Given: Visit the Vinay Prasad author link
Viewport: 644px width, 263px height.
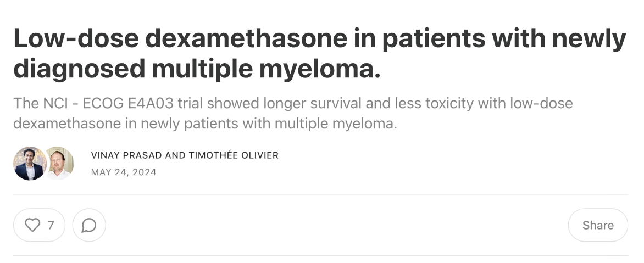Looking at the screenshot, I should 126,155.
